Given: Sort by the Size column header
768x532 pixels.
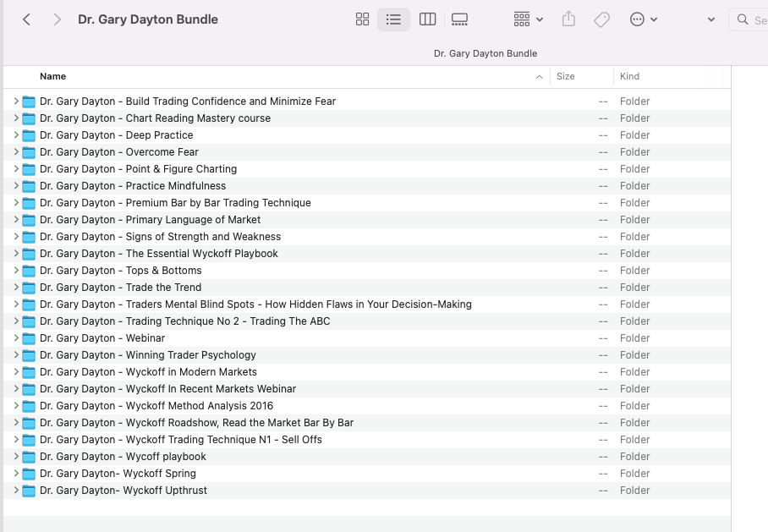Looking at the screenshot, I should pos(566,76).
